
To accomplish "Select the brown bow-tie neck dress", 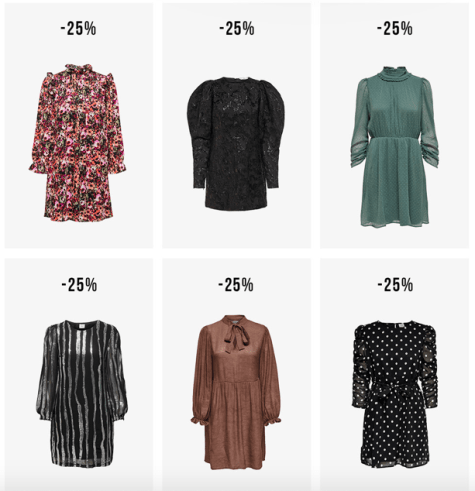I will (x=236, y=392).
